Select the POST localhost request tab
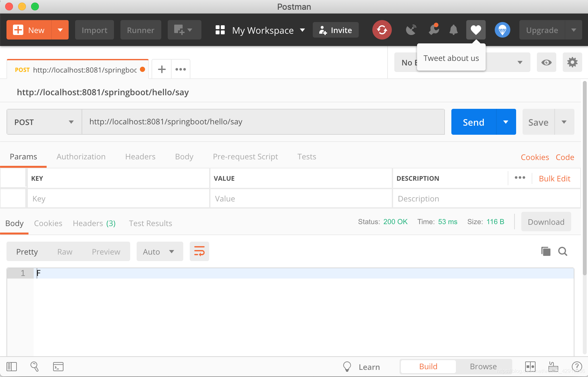The image size is (588, 377). 77,70
